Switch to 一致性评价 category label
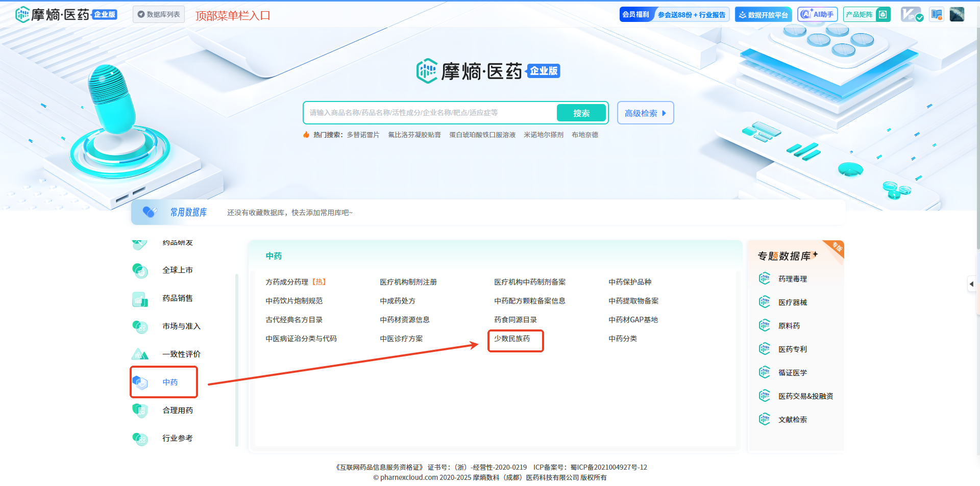 (181, 354)
